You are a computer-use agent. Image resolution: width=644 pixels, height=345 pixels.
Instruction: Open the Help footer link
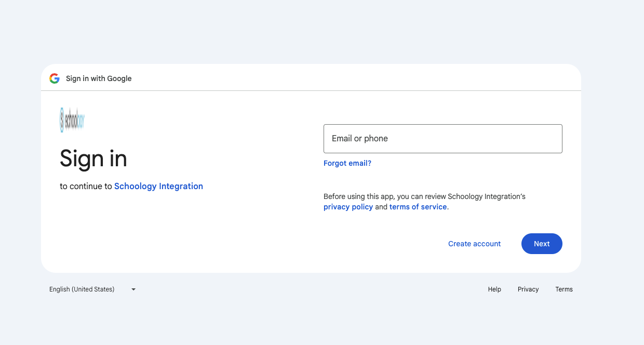pyautogui.click(x=494, y=289)
